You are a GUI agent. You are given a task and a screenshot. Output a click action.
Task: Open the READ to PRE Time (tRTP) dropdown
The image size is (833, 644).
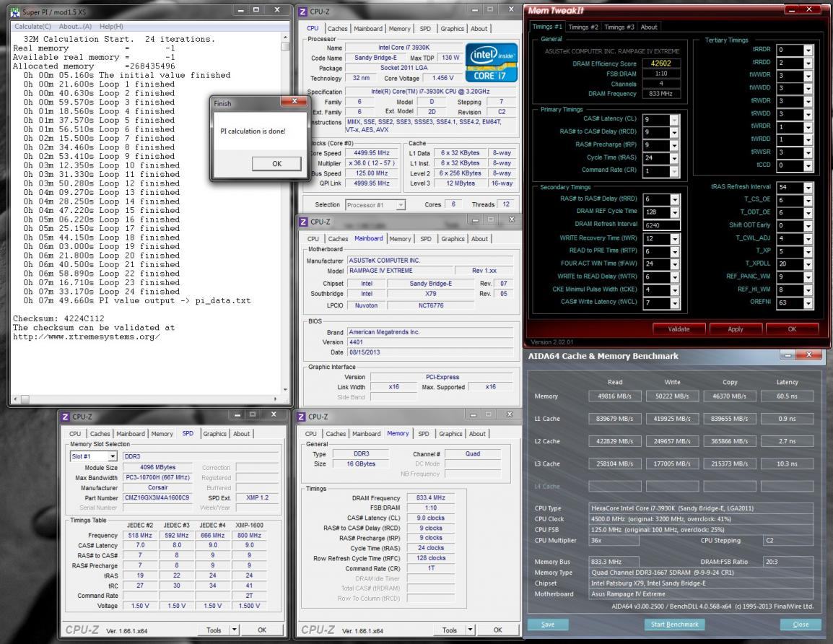(x=675, y=252)
